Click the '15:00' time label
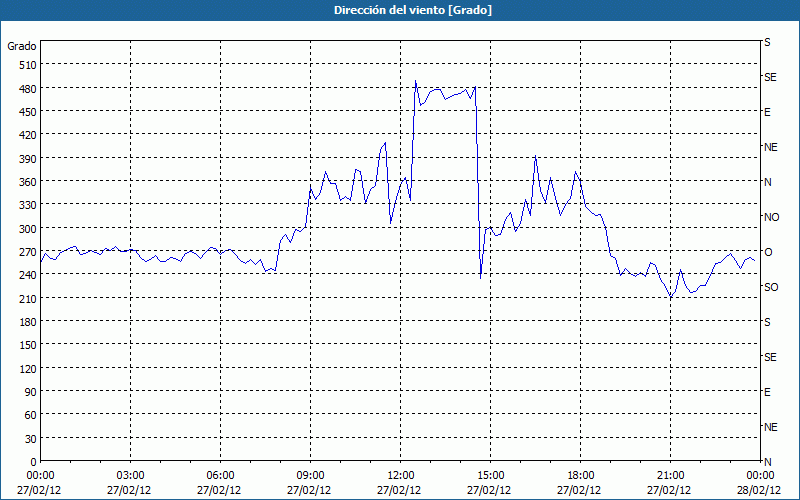 pos(491,476)
